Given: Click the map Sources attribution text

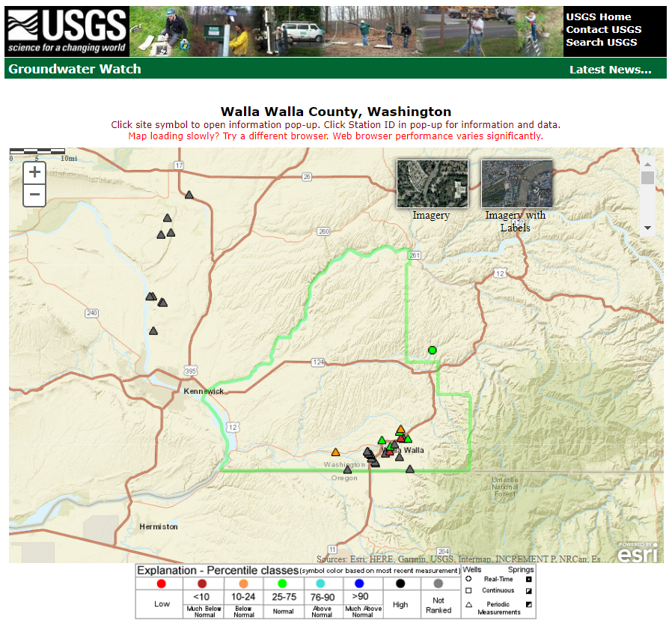Looking at the screenshot, I should (462, 559).
